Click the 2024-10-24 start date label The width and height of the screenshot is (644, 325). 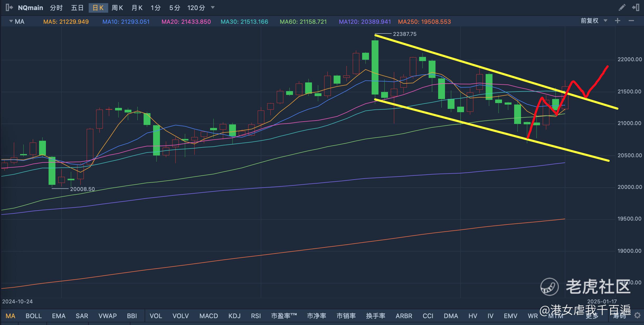[17, 302]
